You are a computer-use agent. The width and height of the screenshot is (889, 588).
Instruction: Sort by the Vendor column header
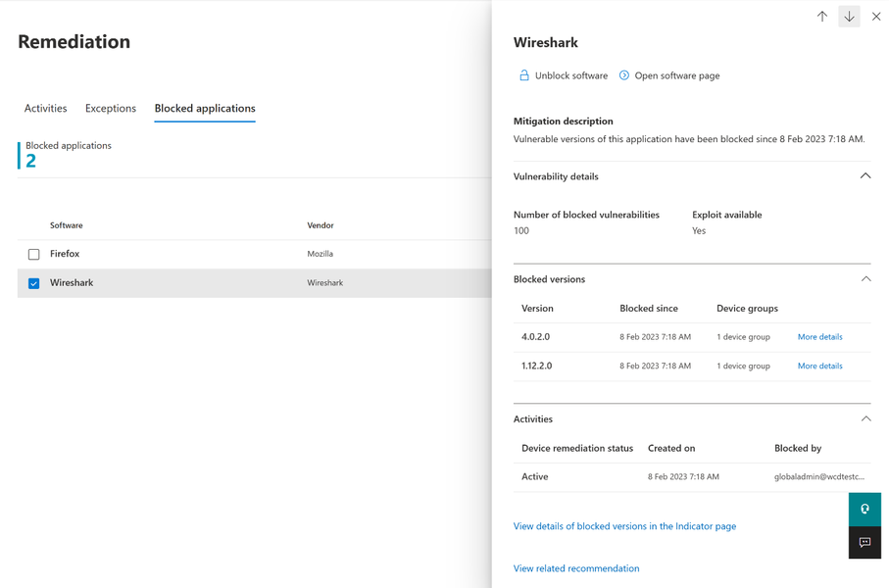[x=321, y=225]
